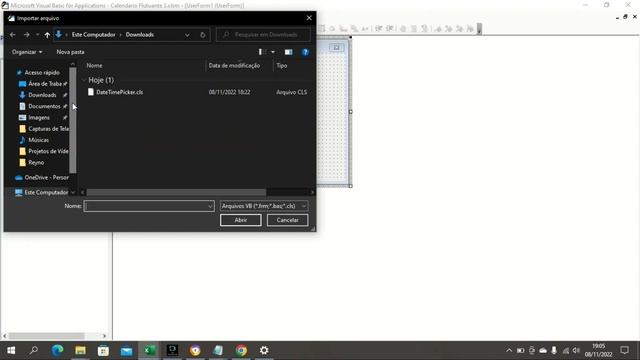Click the taskbar clock and date
Screen dimensions: 640x360
598,350
